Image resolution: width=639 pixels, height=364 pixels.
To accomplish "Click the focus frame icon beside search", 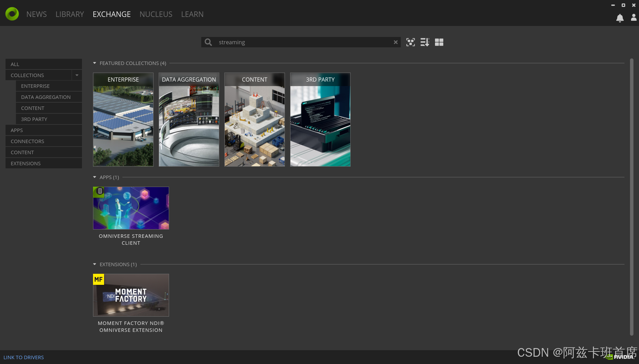I will click(x=410, y=42).
